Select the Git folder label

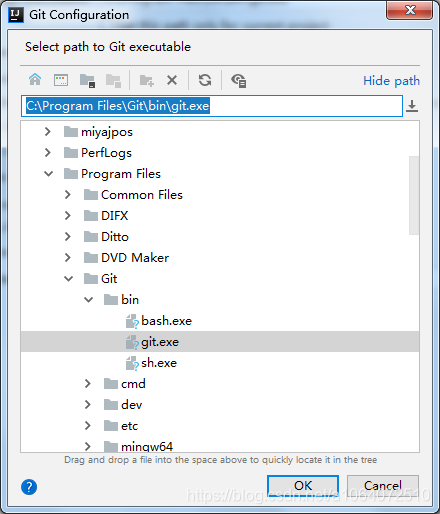pos(109,279)
